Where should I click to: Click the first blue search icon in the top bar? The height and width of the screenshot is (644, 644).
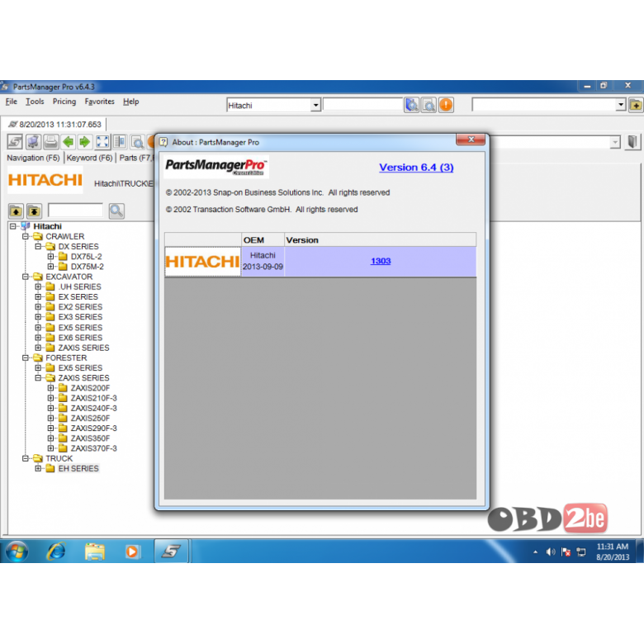point(411,105)
